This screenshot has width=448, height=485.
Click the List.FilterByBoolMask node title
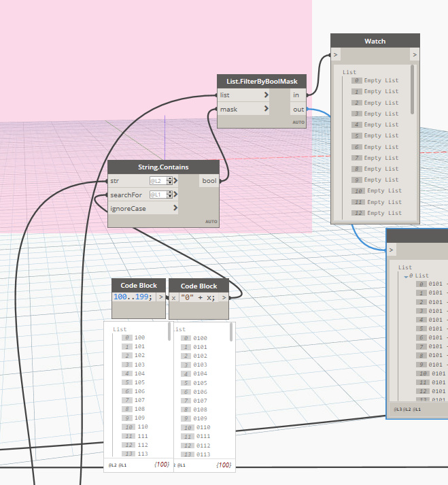262,82
